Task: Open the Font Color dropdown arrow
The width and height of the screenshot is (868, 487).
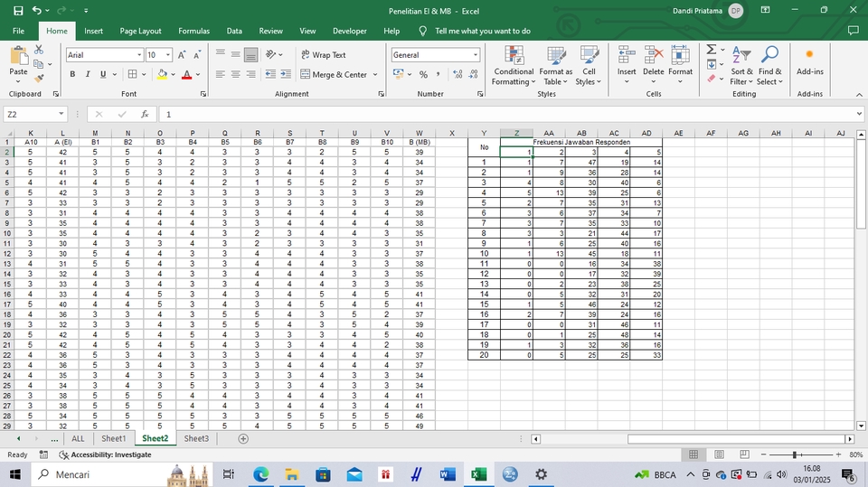Action: [x=198, y=74]
